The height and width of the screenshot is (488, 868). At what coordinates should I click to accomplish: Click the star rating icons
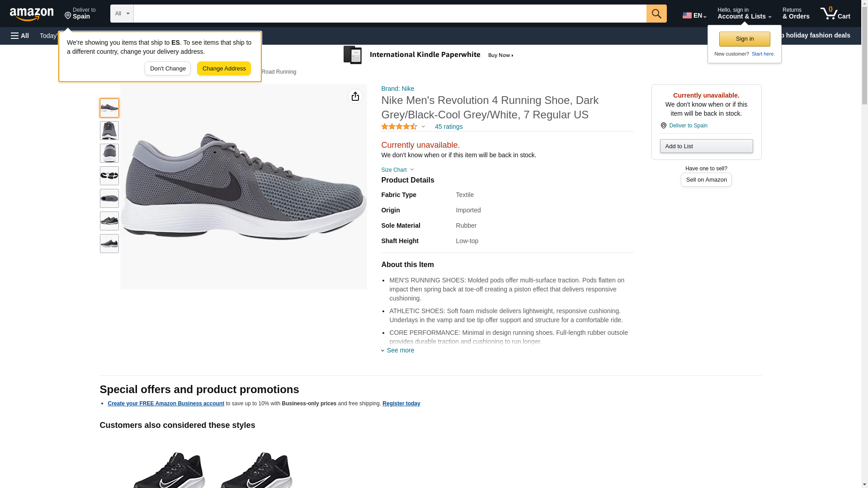[x=399, y=127]
